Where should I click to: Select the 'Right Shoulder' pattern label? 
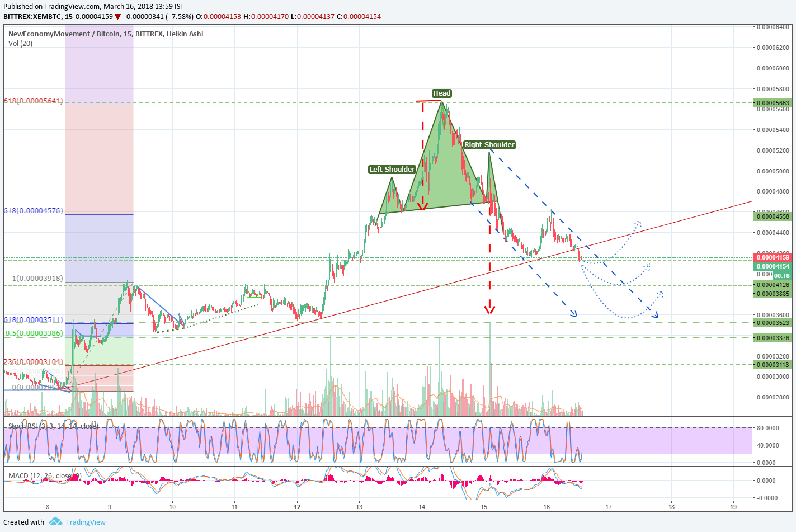click(489, 145)
